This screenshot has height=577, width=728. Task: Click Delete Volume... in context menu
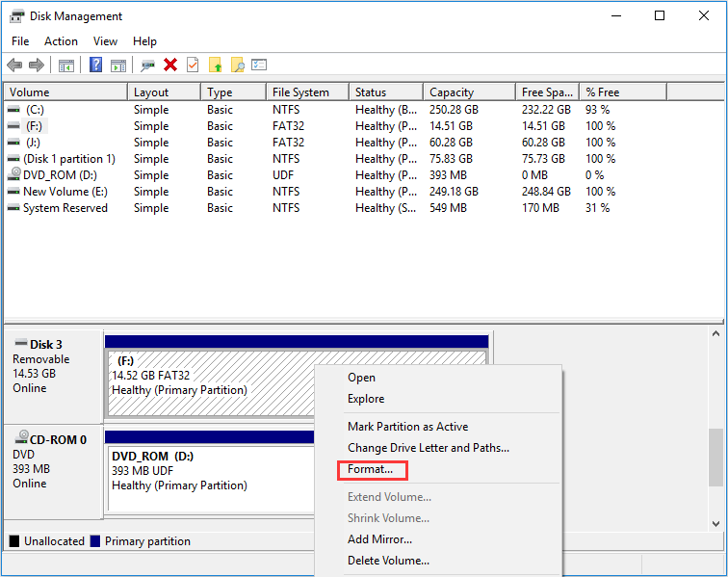[388, 561]
